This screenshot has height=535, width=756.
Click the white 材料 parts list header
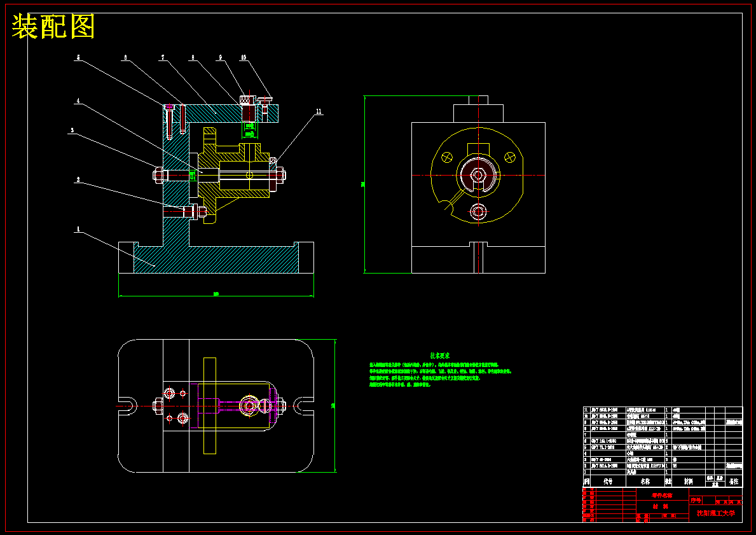[689, 482]
